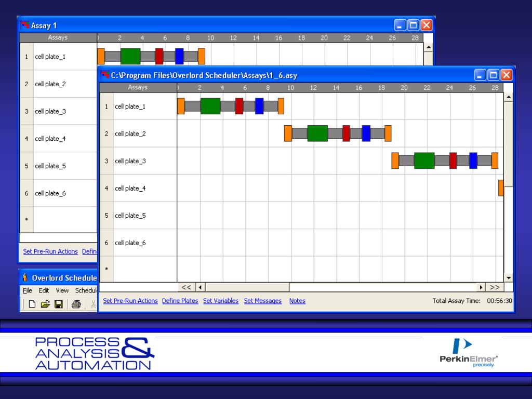Open the Define Plates link
532x399 pixels.
(180, 301)
